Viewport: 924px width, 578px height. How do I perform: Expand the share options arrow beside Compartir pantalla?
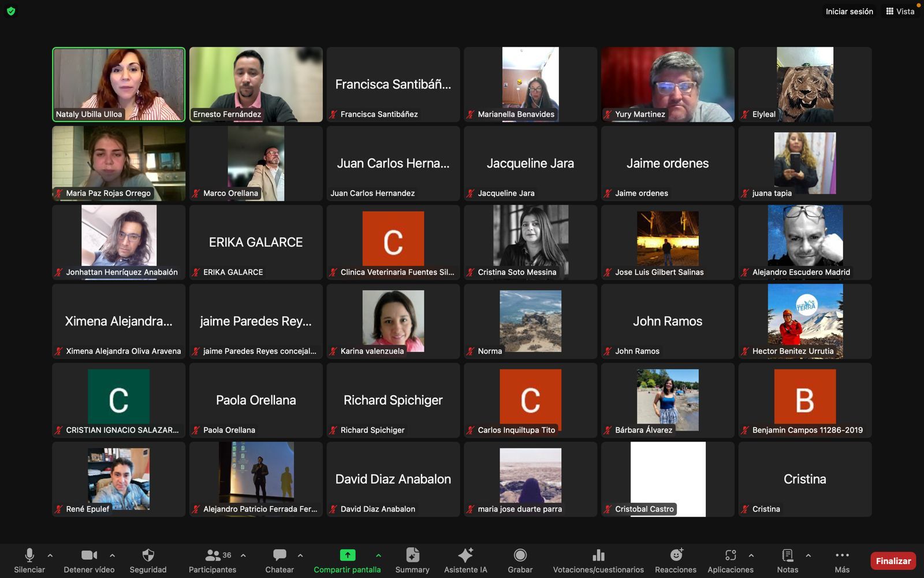378,555
